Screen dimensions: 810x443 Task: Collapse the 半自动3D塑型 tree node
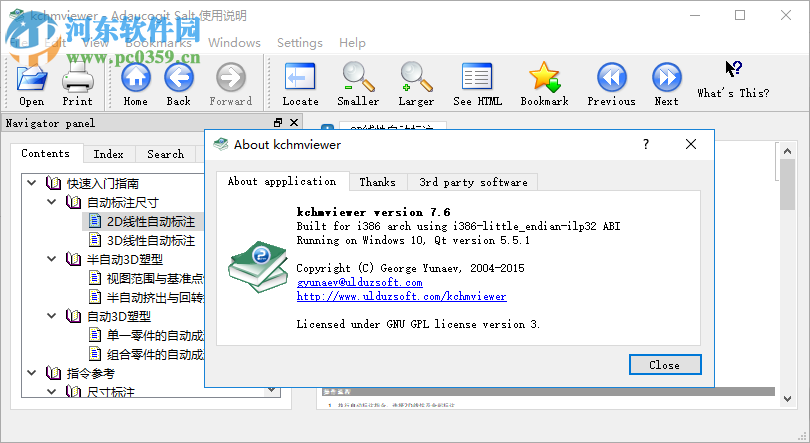(52, 259)
